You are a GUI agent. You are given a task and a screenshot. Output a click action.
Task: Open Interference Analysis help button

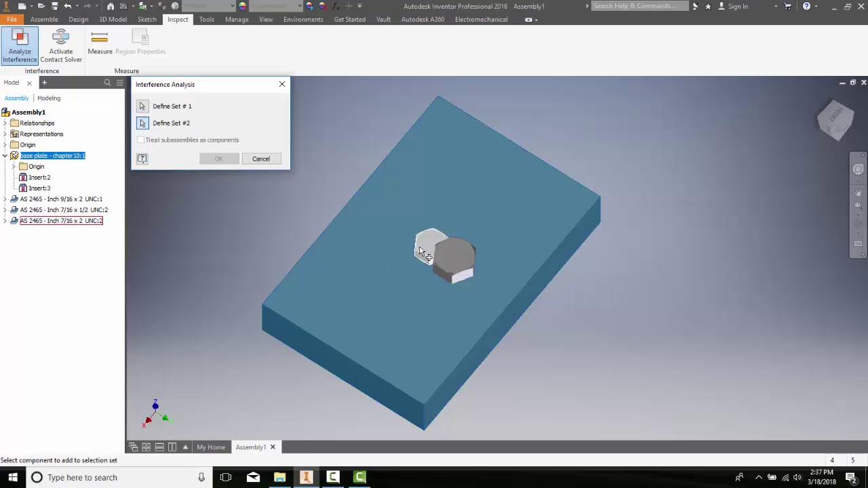(x=142, y=159)
